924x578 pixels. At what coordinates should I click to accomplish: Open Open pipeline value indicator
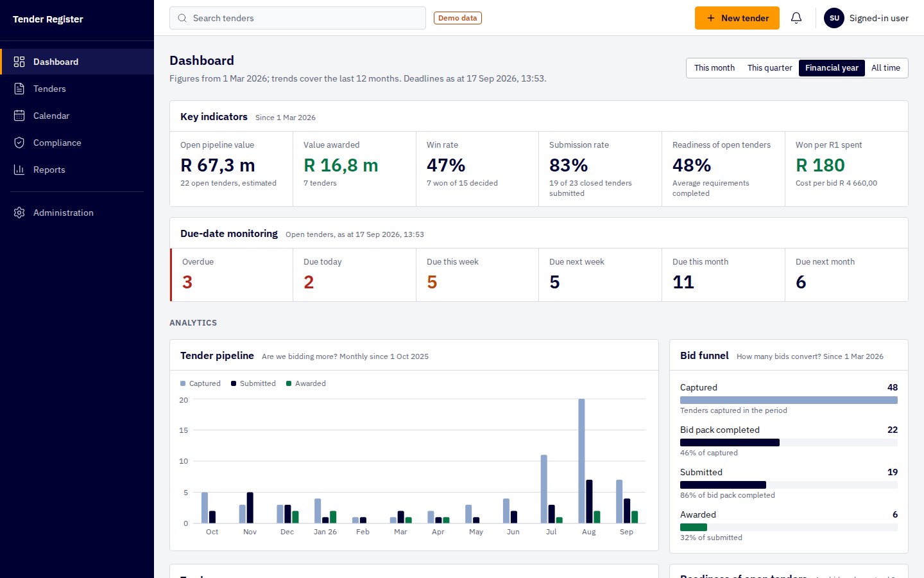tap(232, 169)
